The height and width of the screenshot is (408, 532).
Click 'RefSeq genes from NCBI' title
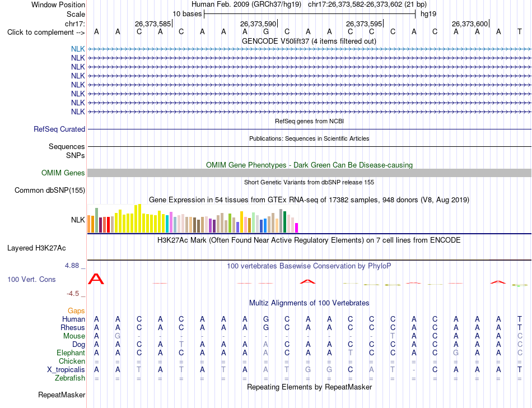pyautogui.click(x=309, y=121)
